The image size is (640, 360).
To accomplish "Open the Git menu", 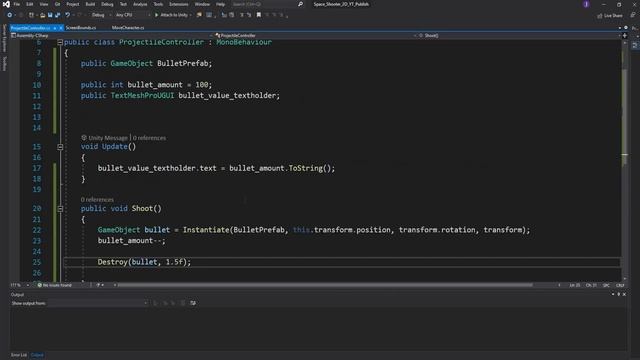I will [x=58, y=4].
